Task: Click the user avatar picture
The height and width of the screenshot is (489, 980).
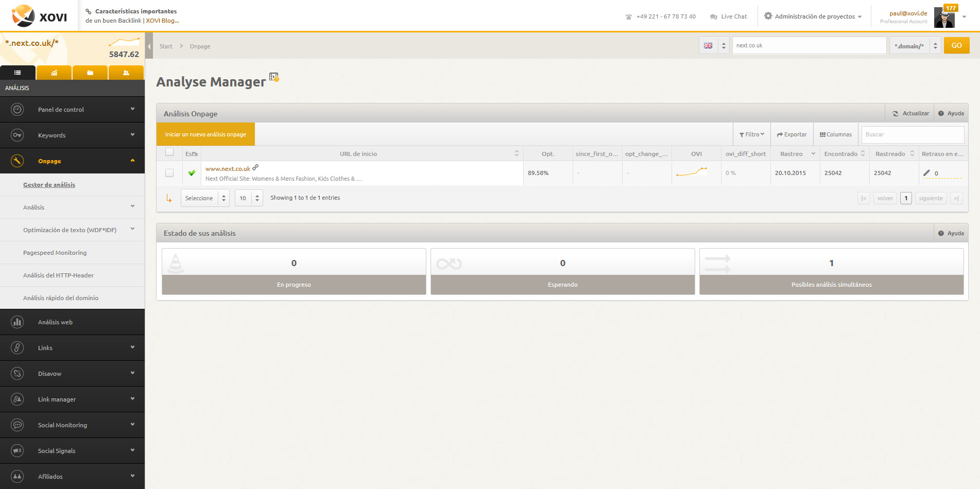Action: click(x=944, y=17)
